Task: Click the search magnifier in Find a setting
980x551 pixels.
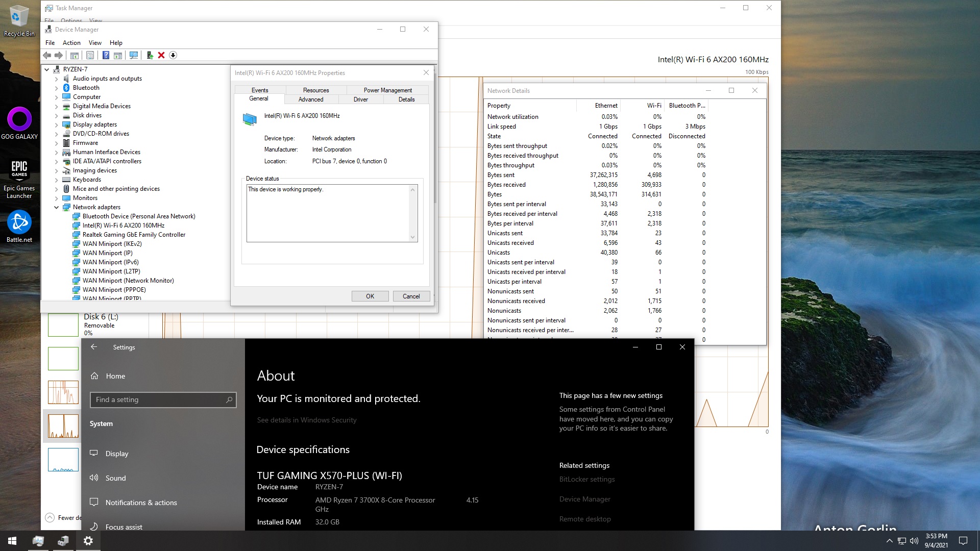Action: point(229,399)
